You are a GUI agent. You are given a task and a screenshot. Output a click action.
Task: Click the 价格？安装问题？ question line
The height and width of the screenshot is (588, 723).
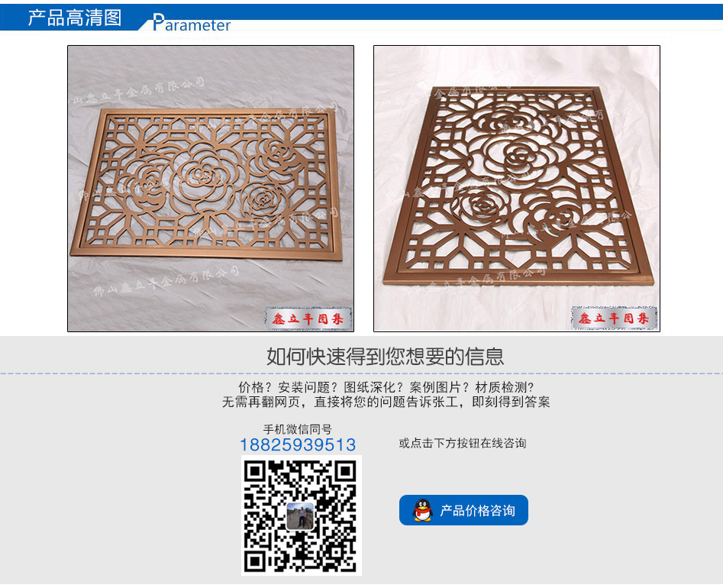(x=386, y=387)
